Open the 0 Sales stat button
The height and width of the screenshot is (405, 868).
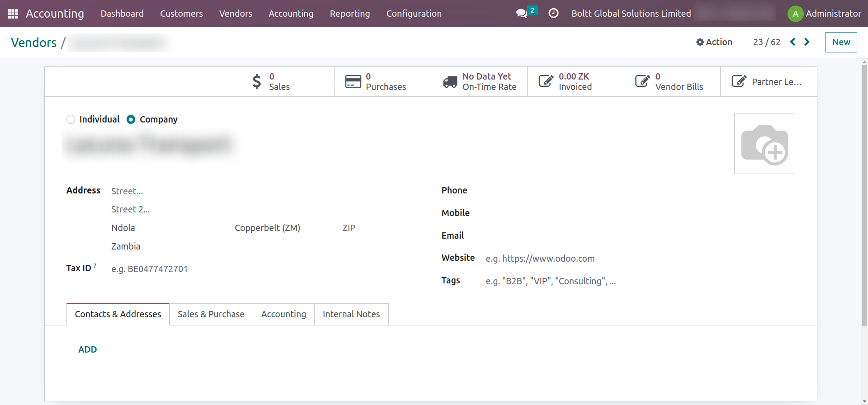pyautogui.click(x=286, y=81)
